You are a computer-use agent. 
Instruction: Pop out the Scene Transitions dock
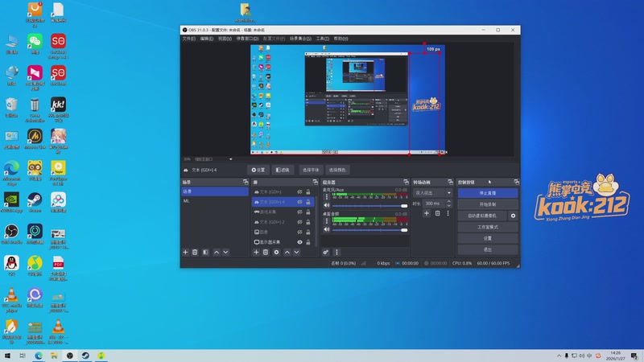pyautogui.click(x=450, y=182)
